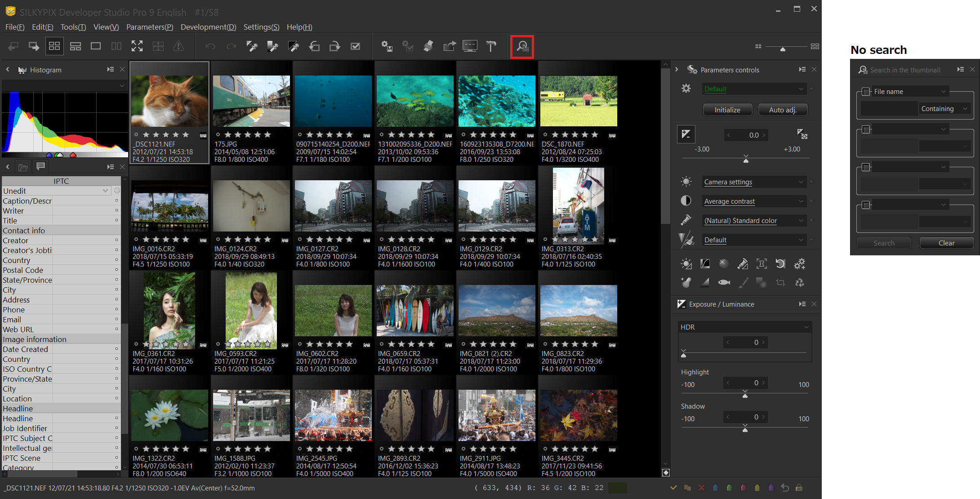Viewport: 980px width, 499px height.
Task: Click the full screen expand arrows icon
Action: click(137, 46)
